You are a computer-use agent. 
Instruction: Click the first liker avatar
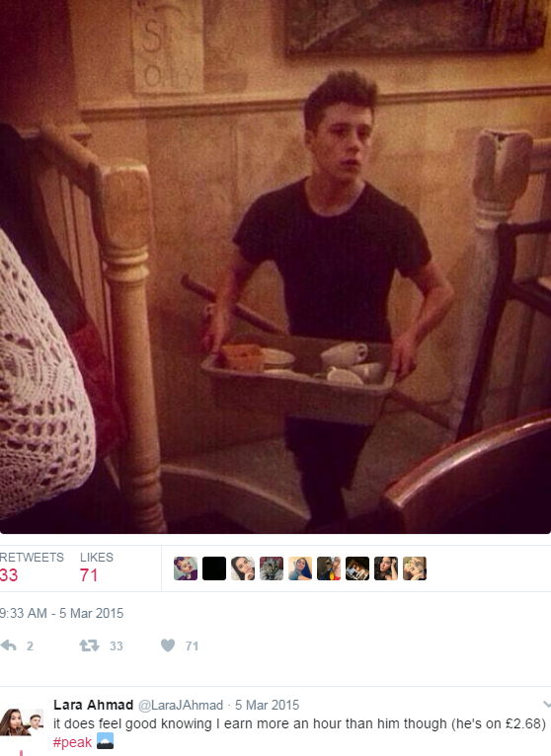[186, 568]
